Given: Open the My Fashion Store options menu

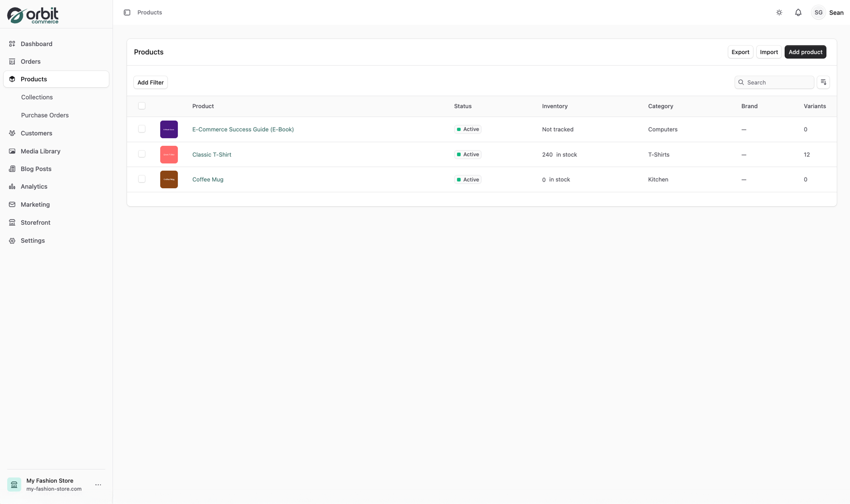Looking at the screenshot, I should point(98,485).
